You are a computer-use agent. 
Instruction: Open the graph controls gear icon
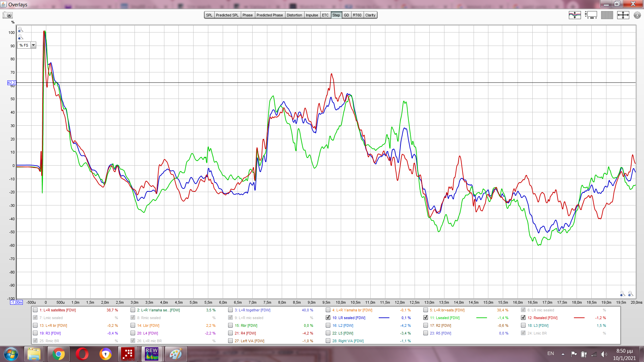click(637, 15)
